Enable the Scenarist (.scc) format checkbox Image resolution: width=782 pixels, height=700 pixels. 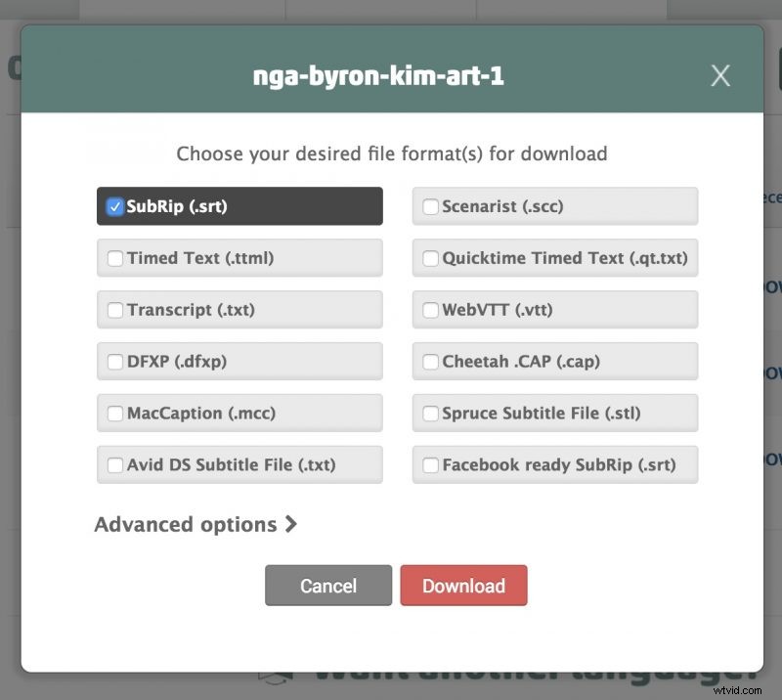430,206
